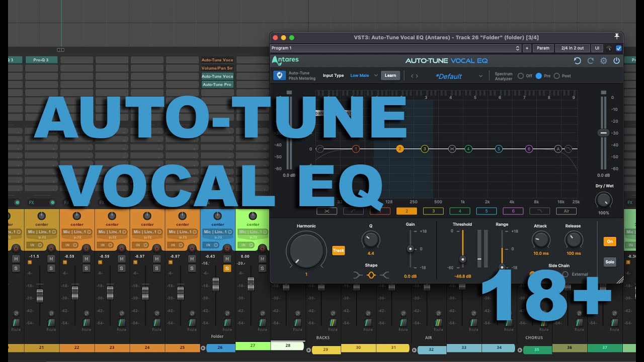This screenshot has height=362, width=644.
Task: Click the orange Track button
Action: click(x=339, y=250)
